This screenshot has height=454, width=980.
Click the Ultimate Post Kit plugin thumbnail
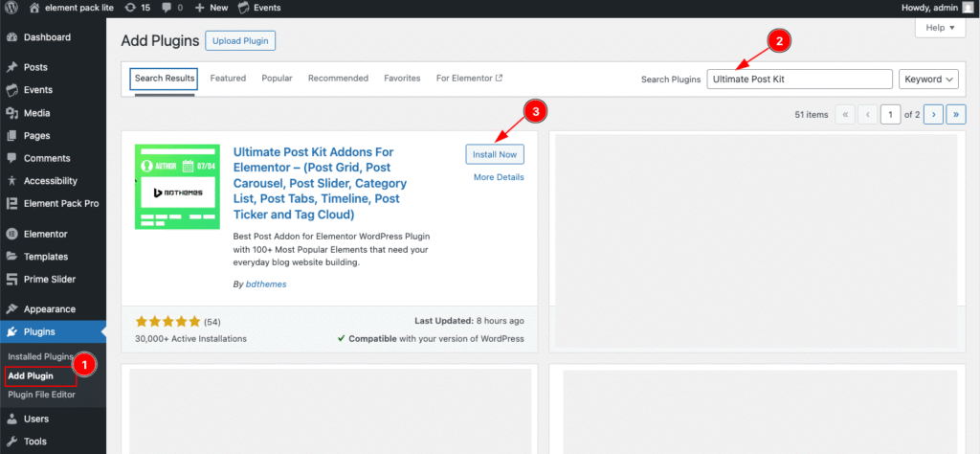click(177, 187)
